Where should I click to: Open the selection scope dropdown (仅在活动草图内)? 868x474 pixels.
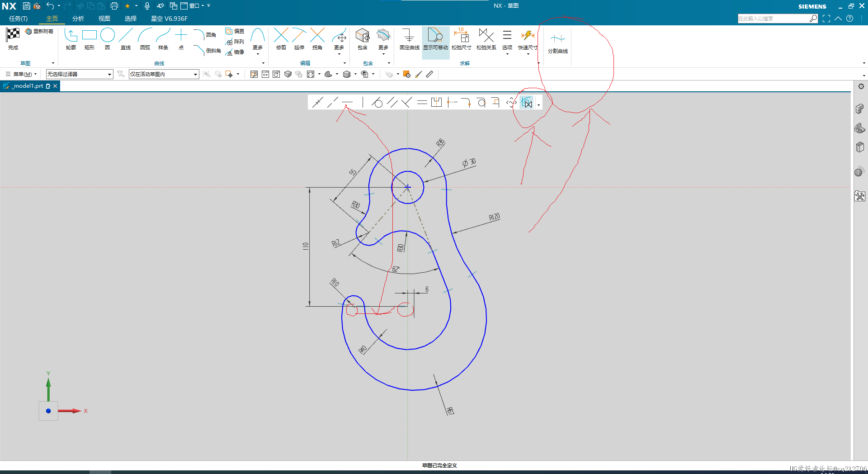click(164, 74)
